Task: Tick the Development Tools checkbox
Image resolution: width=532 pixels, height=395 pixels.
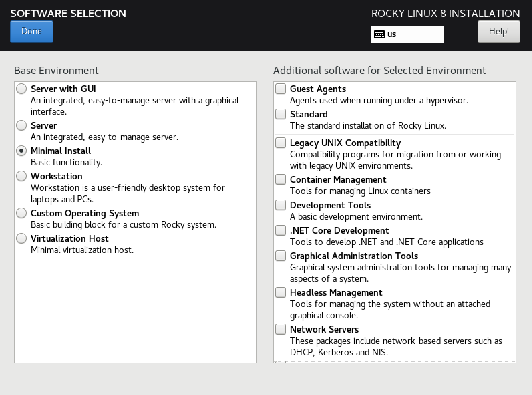Action: point(281,205)
